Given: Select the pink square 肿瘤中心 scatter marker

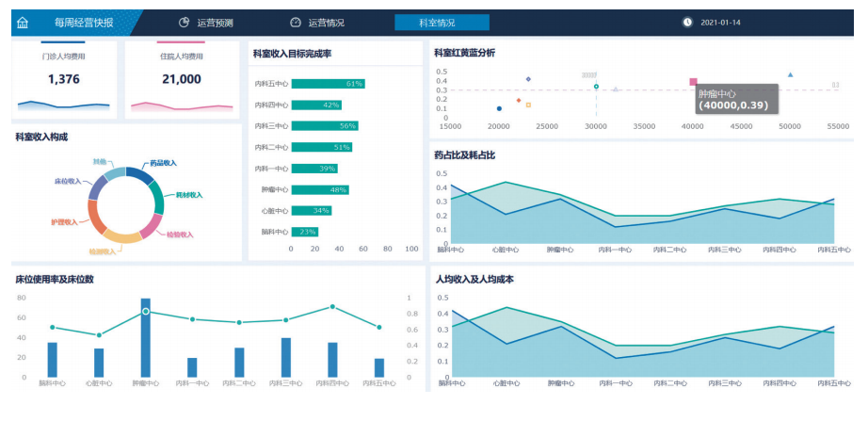Looking at the screenshot, I should pyautogui.click(x=694, y=83).
